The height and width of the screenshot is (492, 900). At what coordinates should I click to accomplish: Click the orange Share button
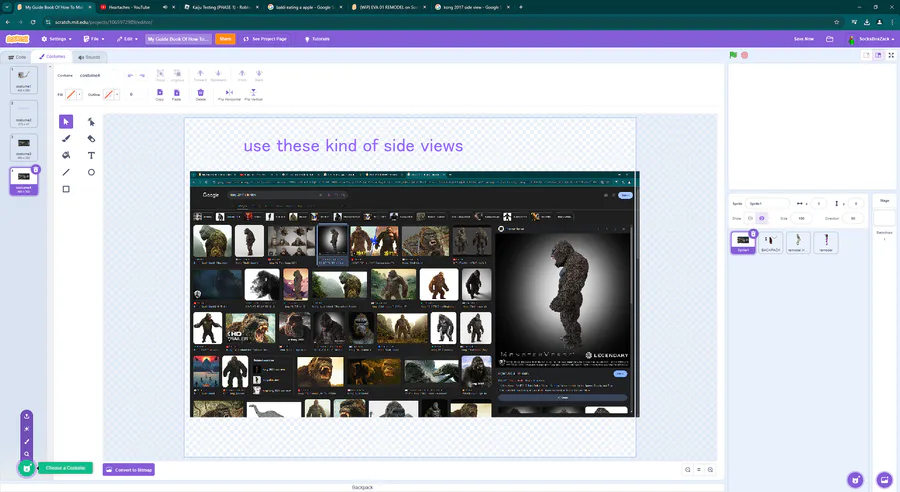pos(225,39)
